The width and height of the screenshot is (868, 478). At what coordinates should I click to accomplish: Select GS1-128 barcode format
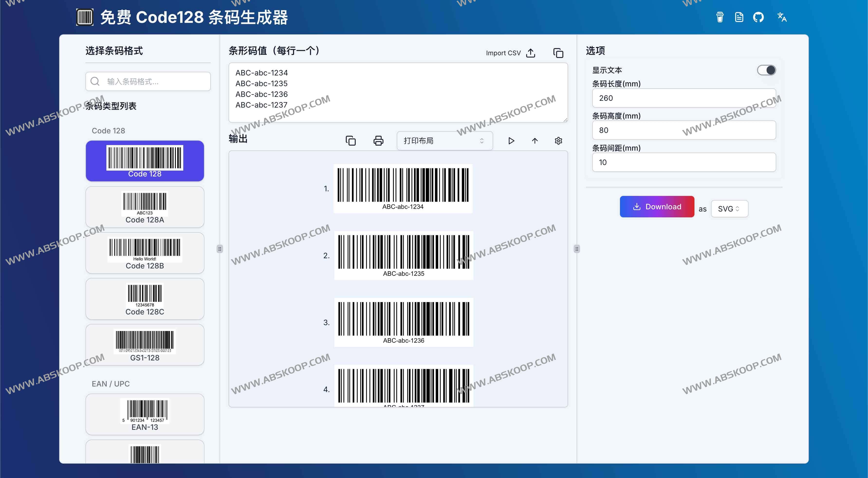(145, 345)
